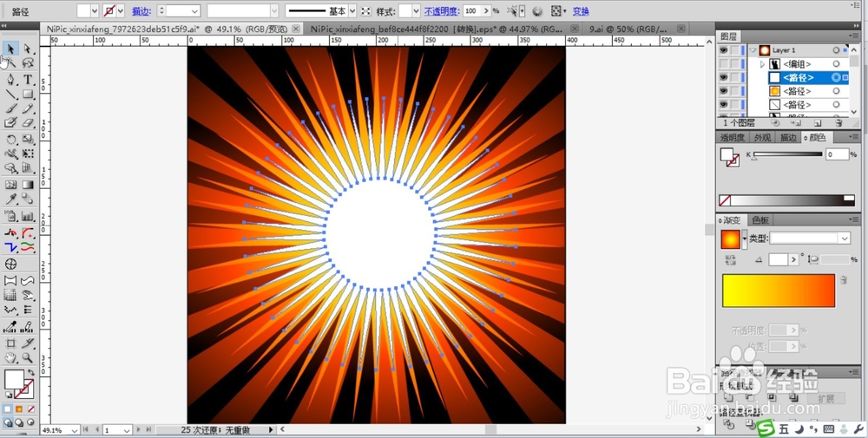Select the Eyedropper tool

pos(10,199)
